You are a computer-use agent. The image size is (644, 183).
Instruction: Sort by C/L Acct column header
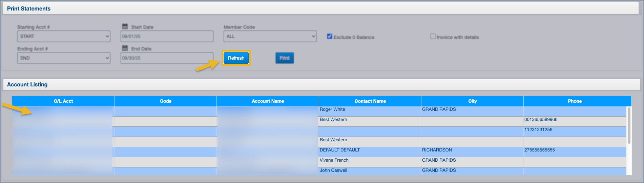[63, 101]
